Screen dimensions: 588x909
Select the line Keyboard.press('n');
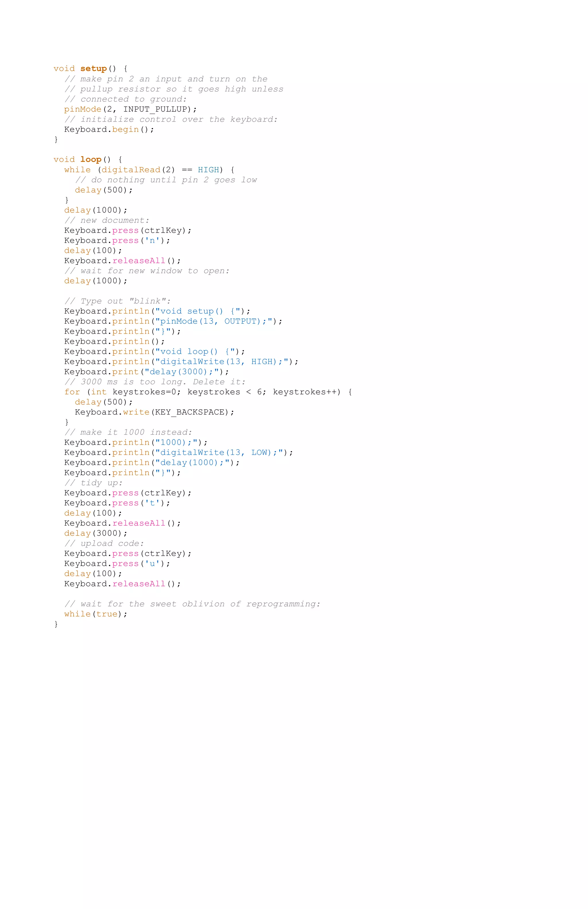[x=117, y=241]
